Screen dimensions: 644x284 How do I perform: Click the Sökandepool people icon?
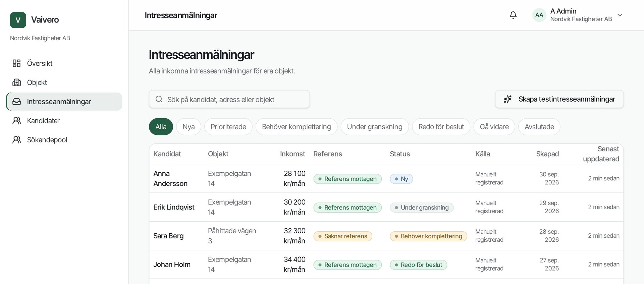[x=16, y=140]
